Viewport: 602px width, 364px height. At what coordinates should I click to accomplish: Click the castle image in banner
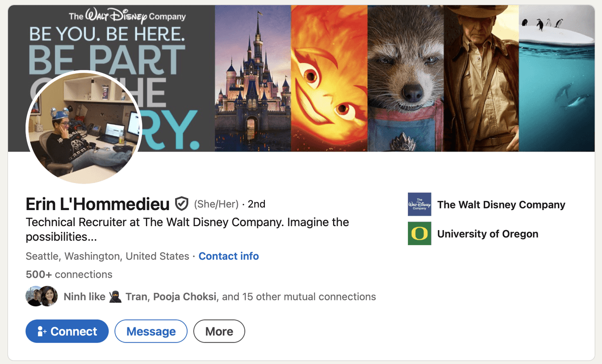tap(253, 78)
